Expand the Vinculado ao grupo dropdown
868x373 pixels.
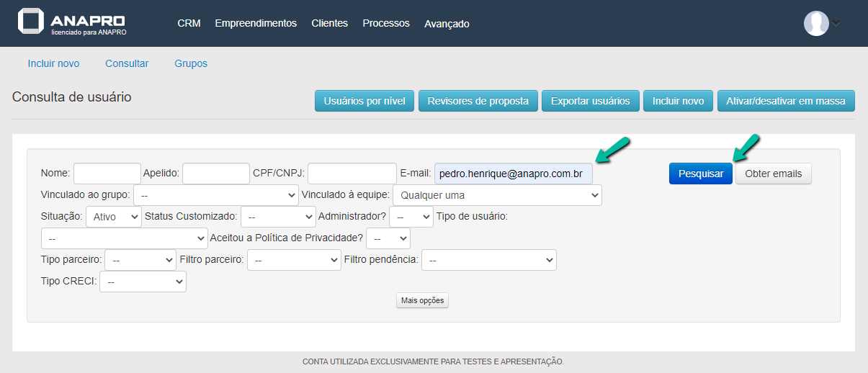click(216, 195)
